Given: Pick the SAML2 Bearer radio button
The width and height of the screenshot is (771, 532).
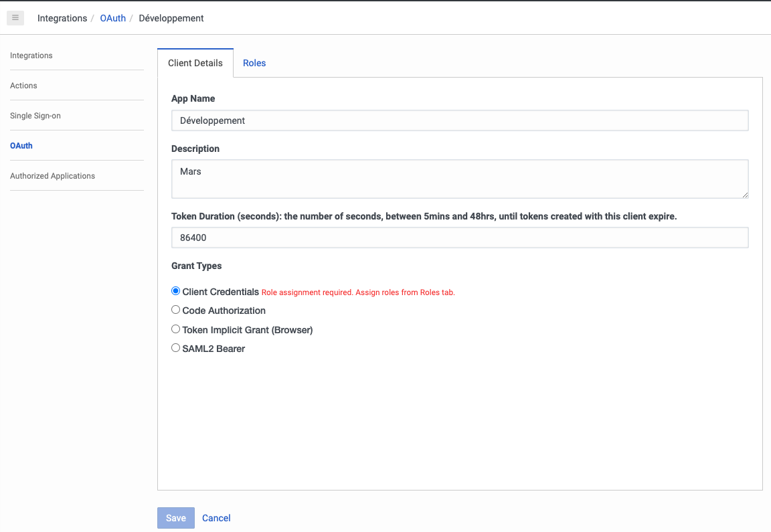Looking at the screenshot, I should pos(176,348).
